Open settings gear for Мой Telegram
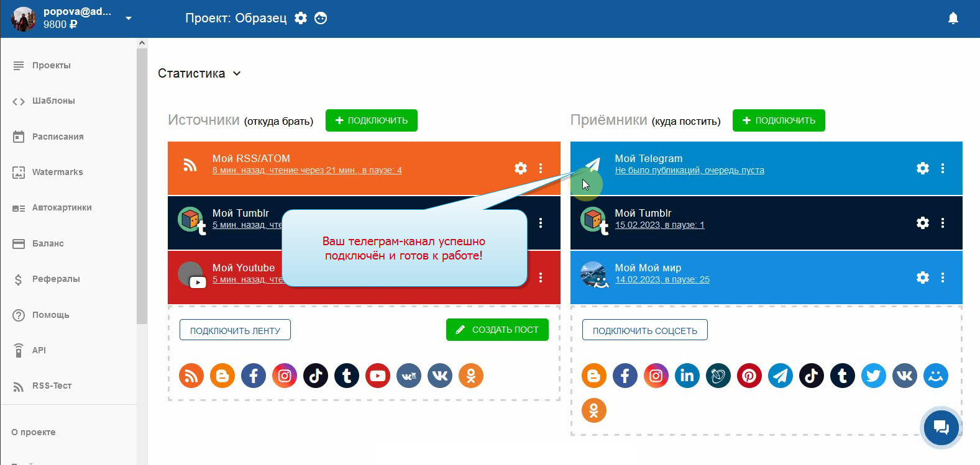980x465 pixels. [x=922, y=168]
